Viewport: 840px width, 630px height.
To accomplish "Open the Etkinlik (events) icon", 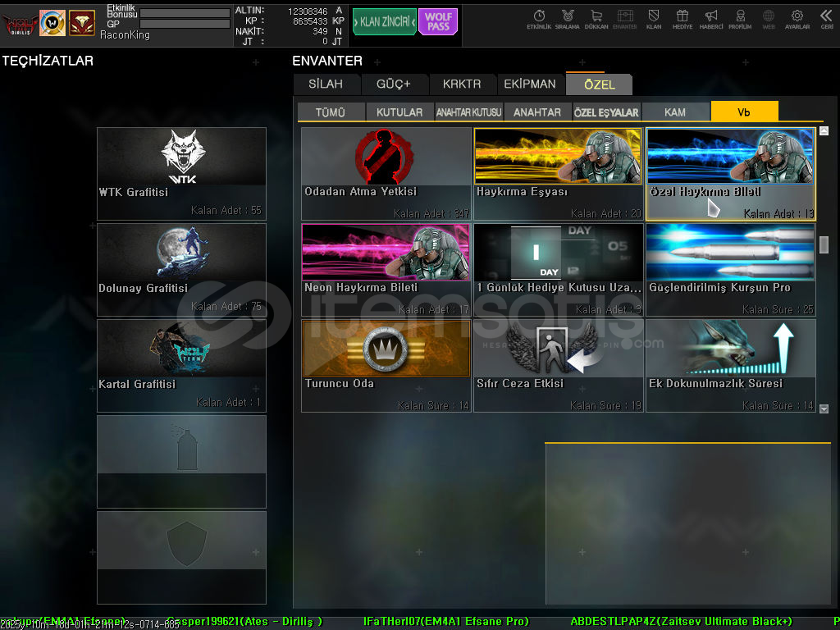I will [539, 20].
